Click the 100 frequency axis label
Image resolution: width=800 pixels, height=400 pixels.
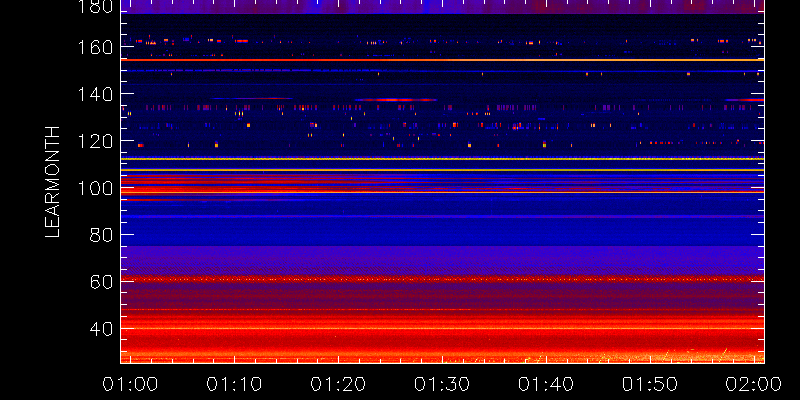95,188
